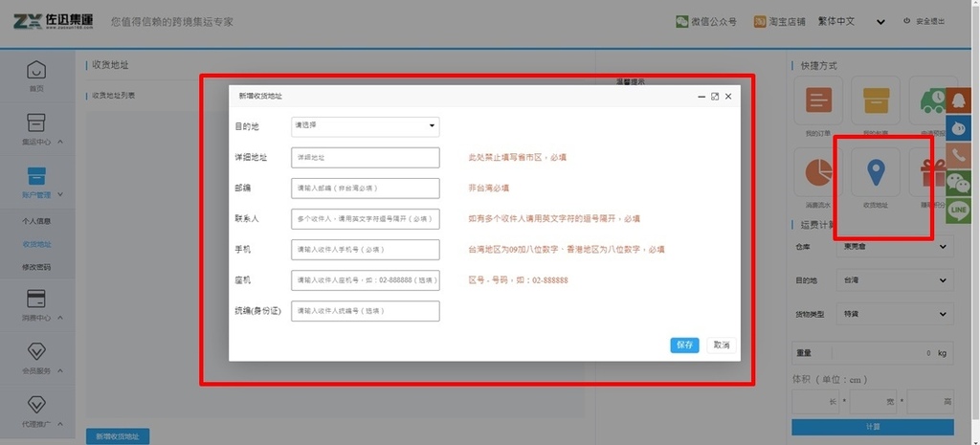Click the 消费中心 card icon in sidebar

pos(37,299)
